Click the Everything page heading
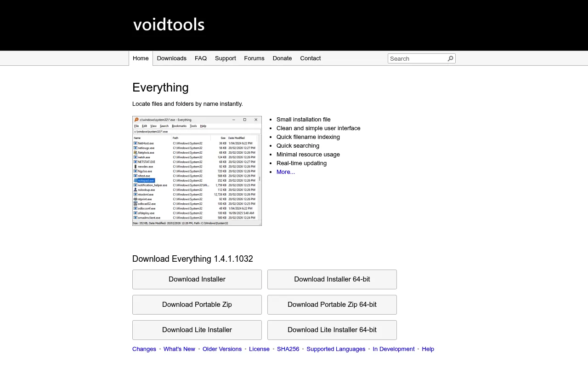 coord(160,87)
